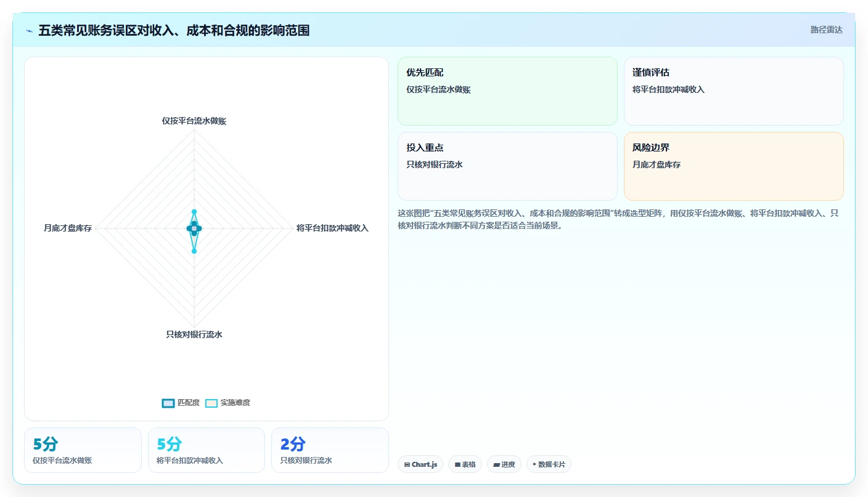Toggle the 实施难度 legend swatch
The width and height of the screenshot is (868, 497).
tap(211, 403)
